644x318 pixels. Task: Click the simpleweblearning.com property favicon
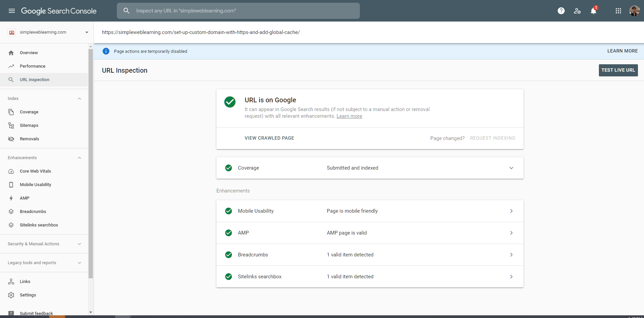(12, 32)
